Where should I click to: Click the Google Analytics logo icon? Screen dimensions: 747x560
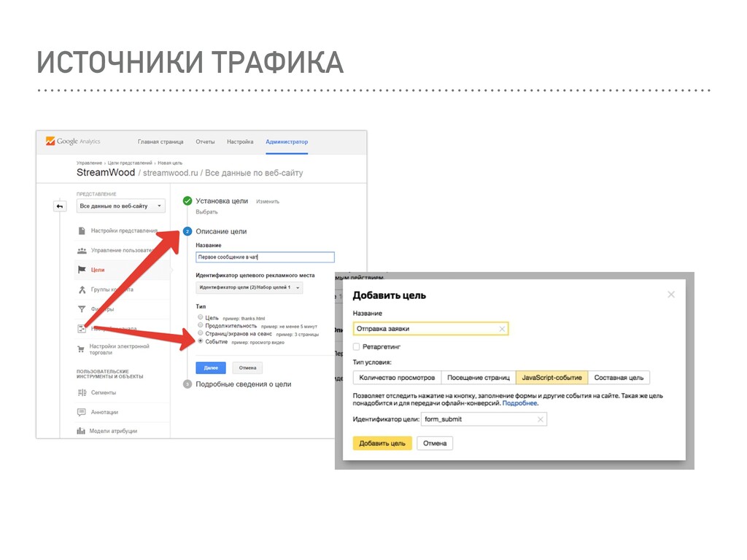tap(50, 141)
